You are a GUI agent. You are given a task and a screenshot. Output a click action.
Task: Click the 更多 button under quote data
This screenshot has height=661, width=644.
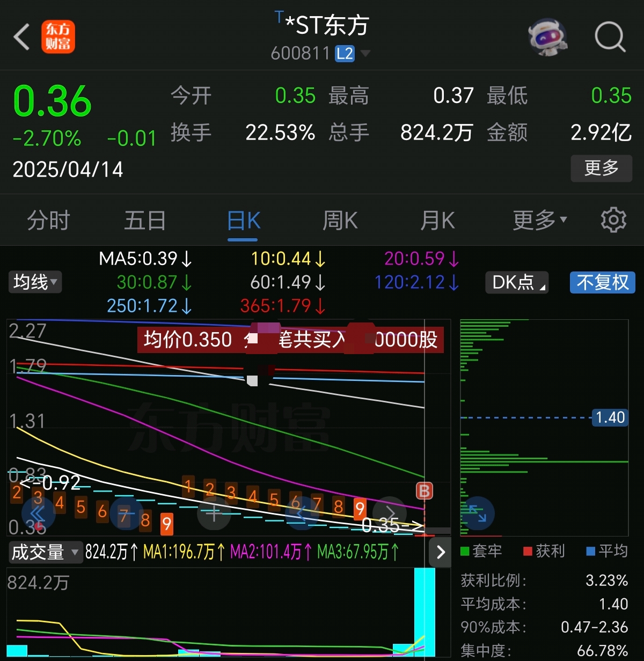(x=601, y=168)
